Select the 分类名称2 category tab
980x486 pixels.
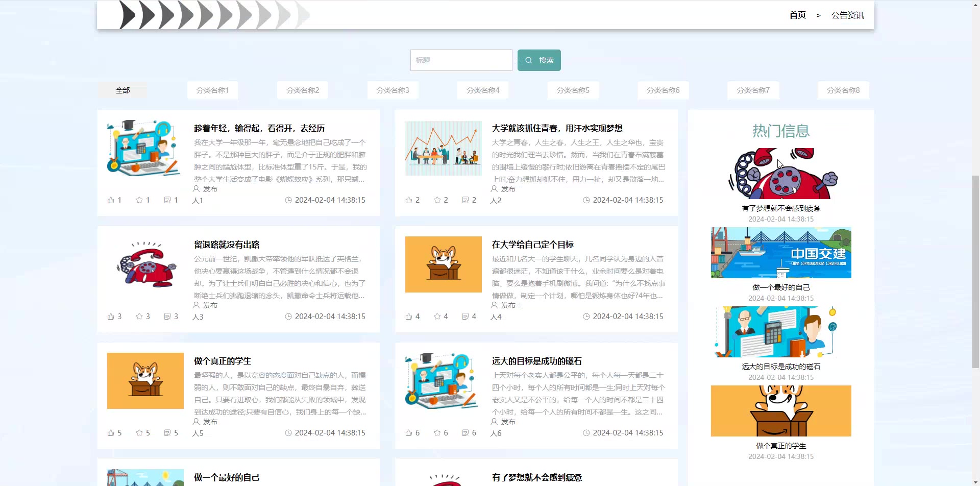tap(303, 90)
